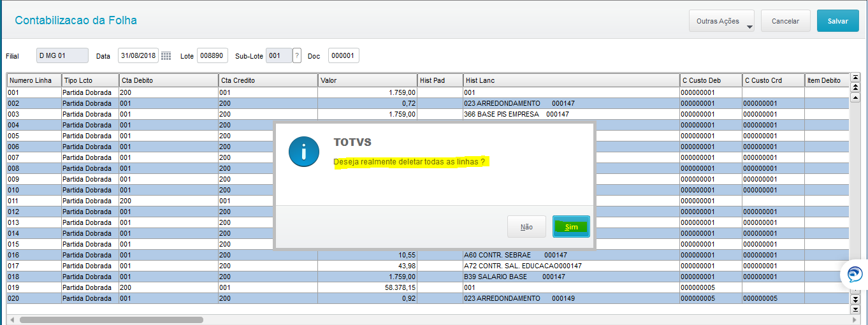This screenshot has width=868, height=325.
Task: Click the page-up double arrow in grid scrollbar
Action: pos(855,87)
